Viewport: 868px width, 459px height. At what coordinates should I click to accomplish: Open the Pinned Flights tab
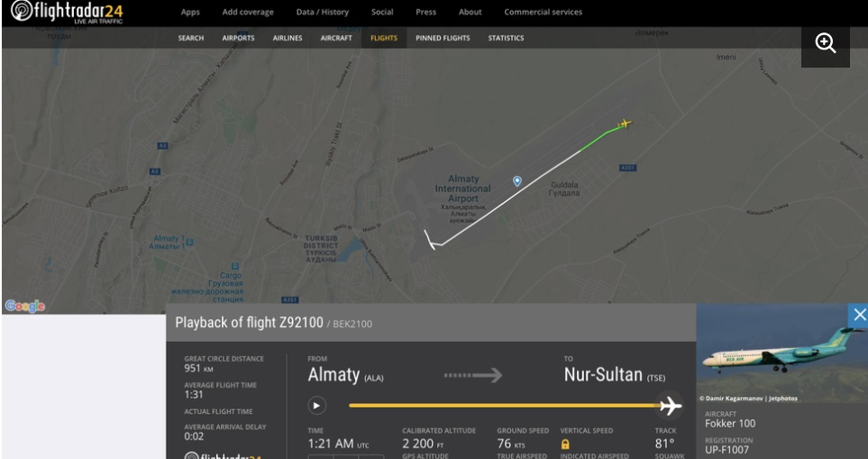click(x=443, y=38)
